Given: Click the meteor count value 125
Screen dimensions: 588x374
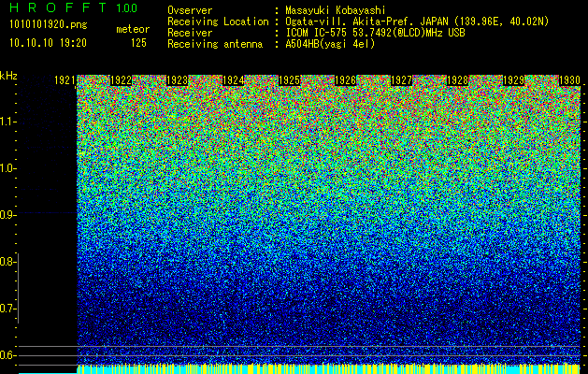Looking at the screenshot, I should tap(138, 43).
